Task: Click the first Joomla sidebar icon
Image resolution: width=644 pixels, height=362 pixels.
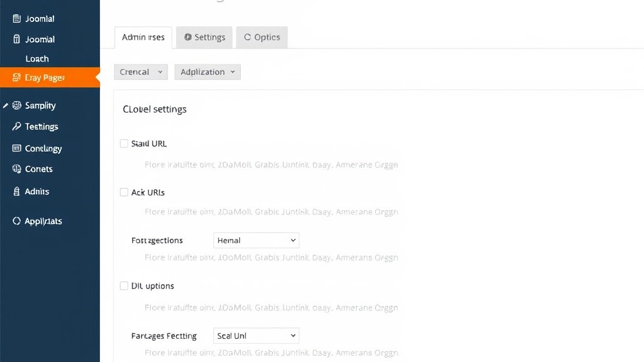Action: click(x=17, y=19)
